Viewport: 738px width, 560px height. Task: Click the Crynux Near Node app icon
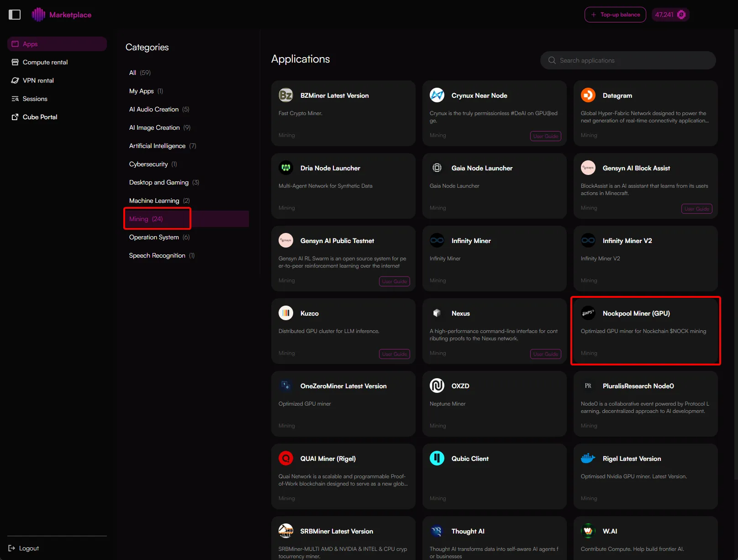tap(437, 95)
